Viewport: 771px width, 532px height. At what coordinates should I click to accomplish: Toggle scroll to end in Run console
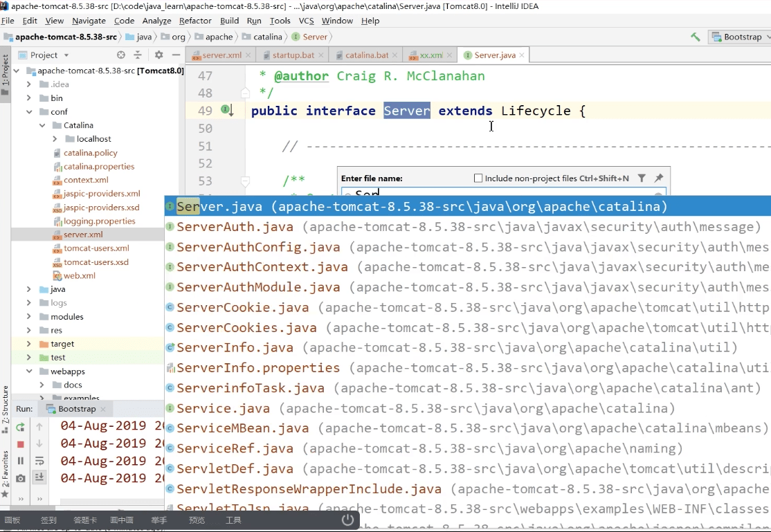(39, 477)
